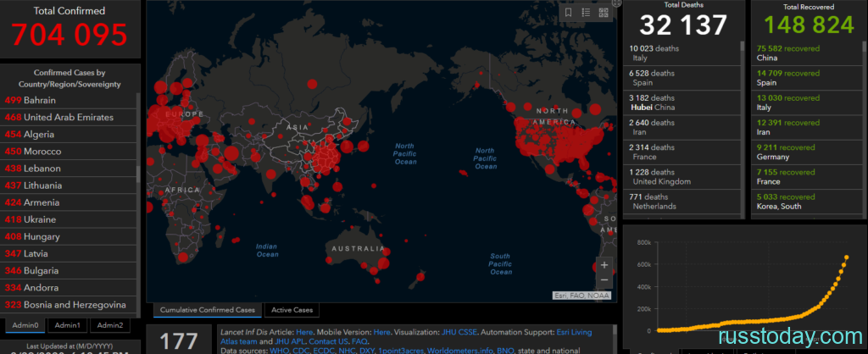Select Algeria in the country list
The height and width of the screenshot is (354, 868).
click(x=69, y=135)
